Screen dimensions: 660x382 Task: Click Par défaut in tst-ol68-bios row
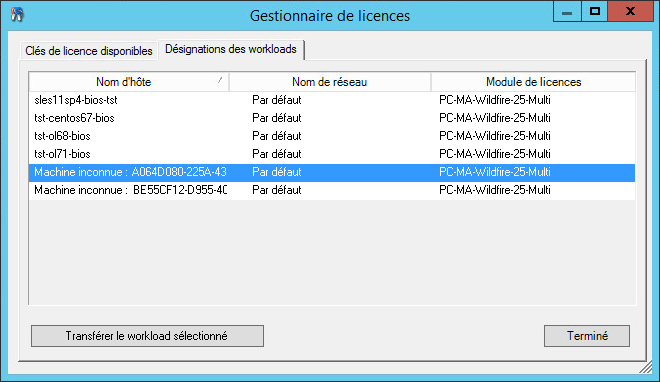(277, 136)
